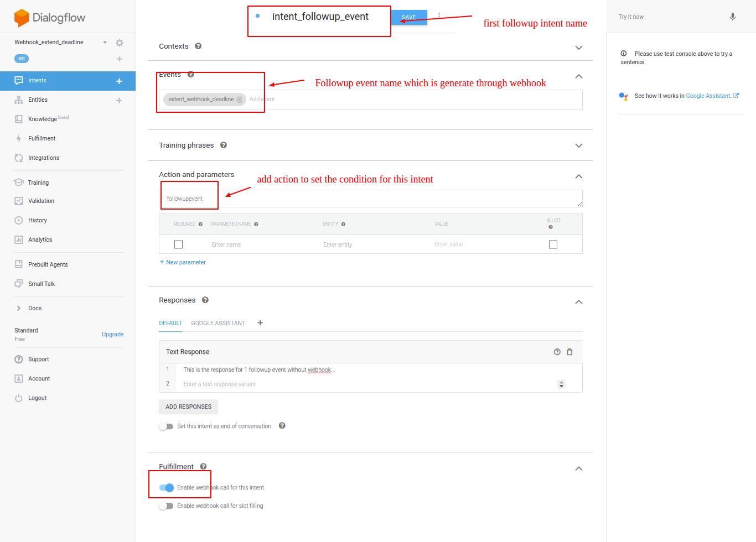
Task: Toggle Set this intent as end of conversation
Action: point(166,426)
